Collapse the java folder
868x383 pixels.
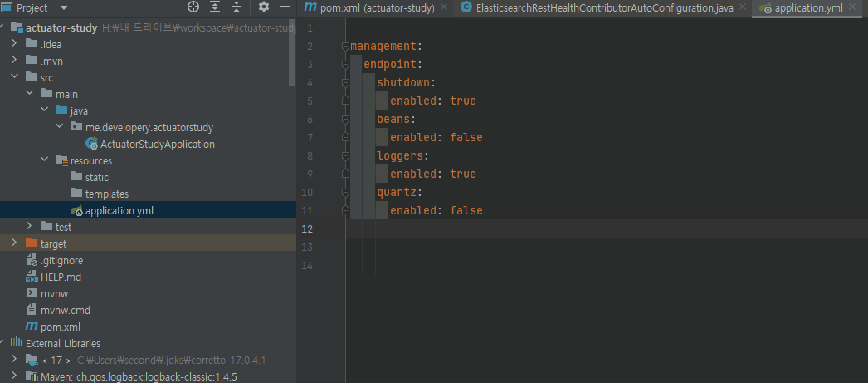pos(45,110)
